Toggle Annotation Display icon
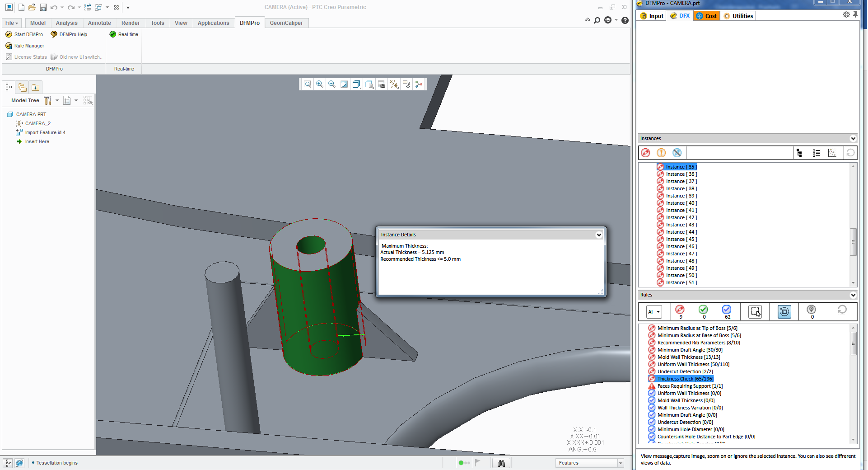 pyautogui.click(x=406, y=84)
